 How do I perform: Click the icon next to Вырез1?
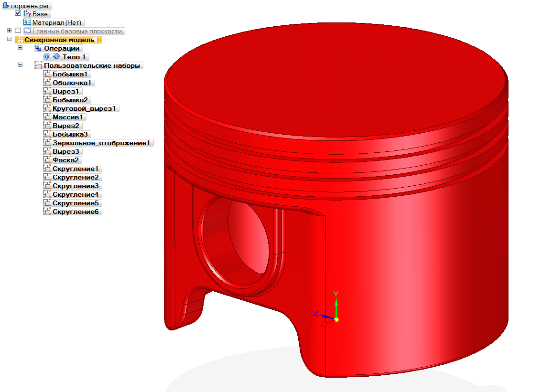47,91
